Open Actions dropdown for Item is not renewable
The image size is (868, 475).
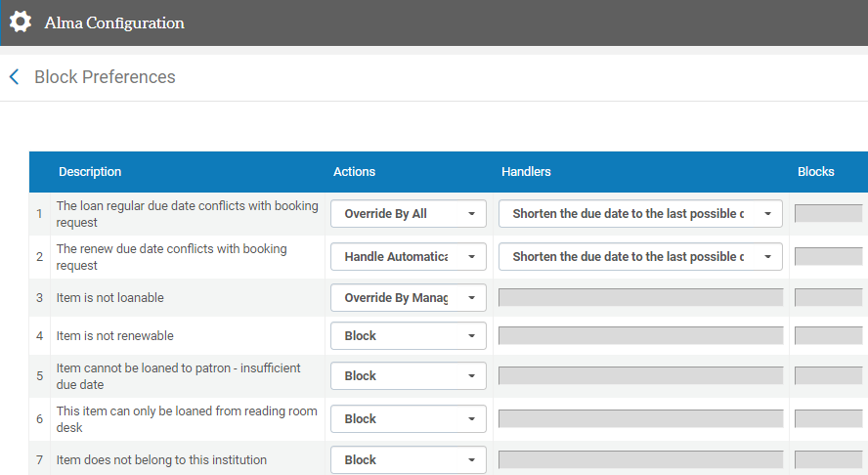[409, 336]
